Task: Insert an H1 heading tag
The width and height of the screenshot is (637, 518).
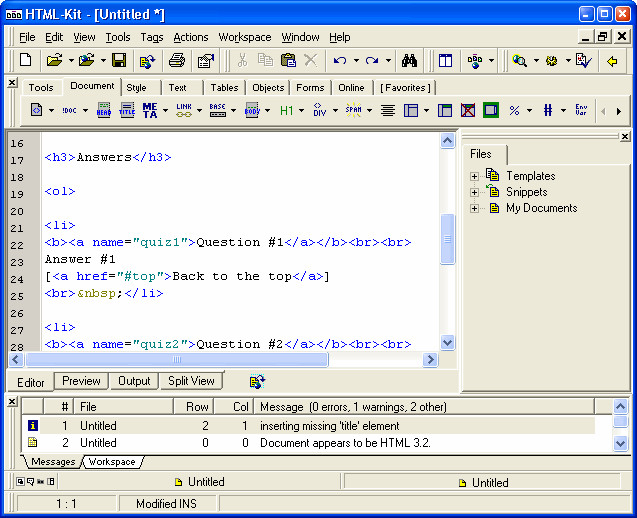Action: pyautogui.click(x=286, y=111)
